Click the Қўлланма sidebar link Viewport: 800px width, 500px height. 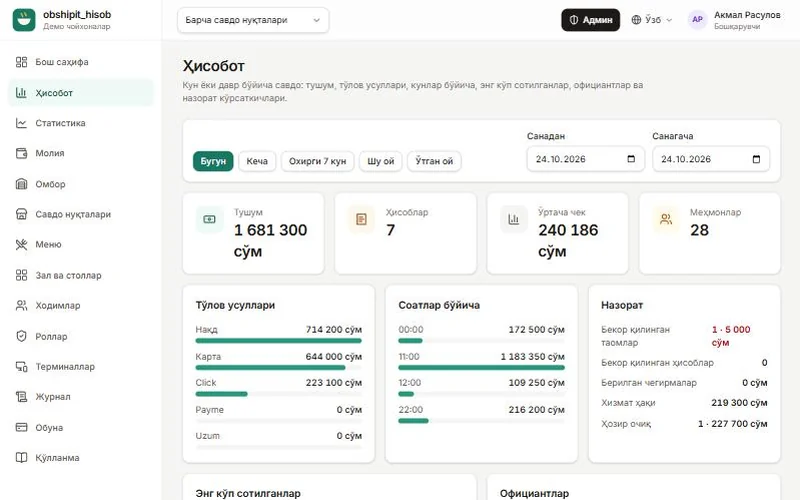(x=81, y=458)
